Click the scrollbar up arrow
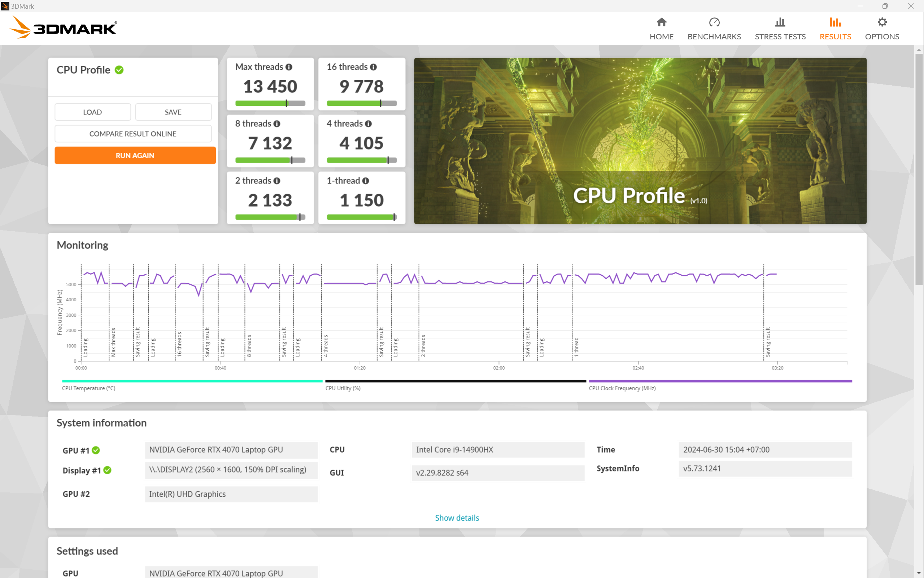This screenshot has height=578, width=924. click(x=919, y=50)
